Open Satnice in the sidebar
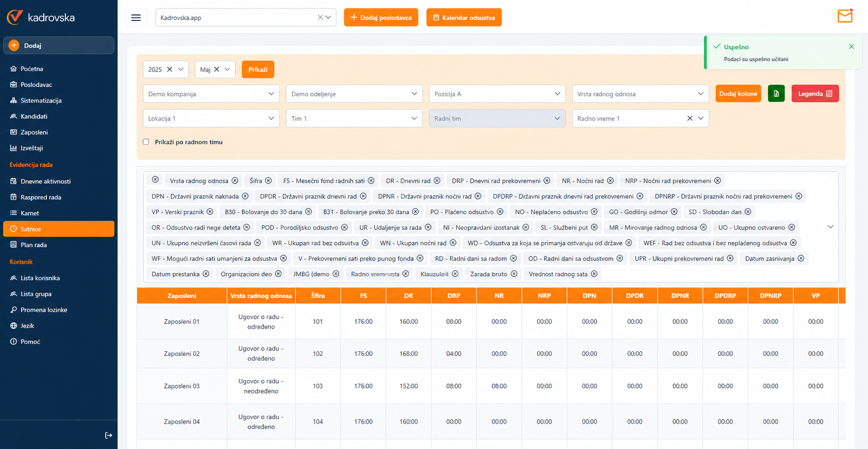This screenshot has width=868, height=449. pyautogui.click(x=59, y=229)
